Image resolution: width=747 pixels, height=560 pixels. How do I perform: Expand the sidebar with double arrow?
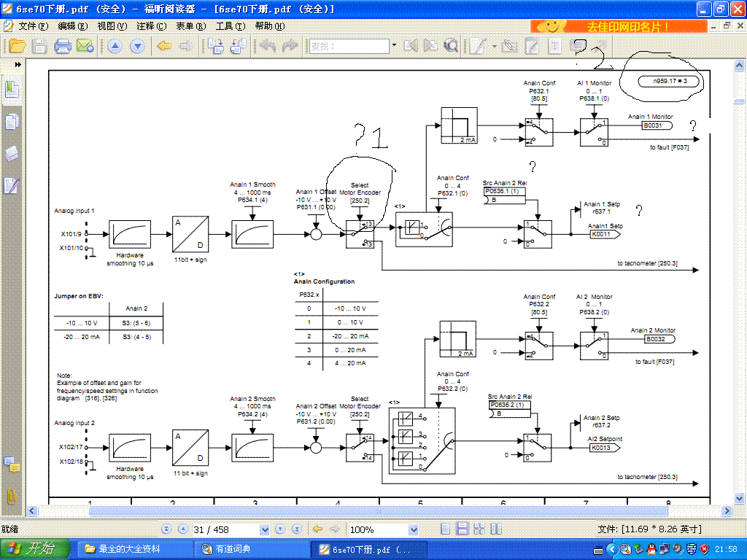coord(18,64)
